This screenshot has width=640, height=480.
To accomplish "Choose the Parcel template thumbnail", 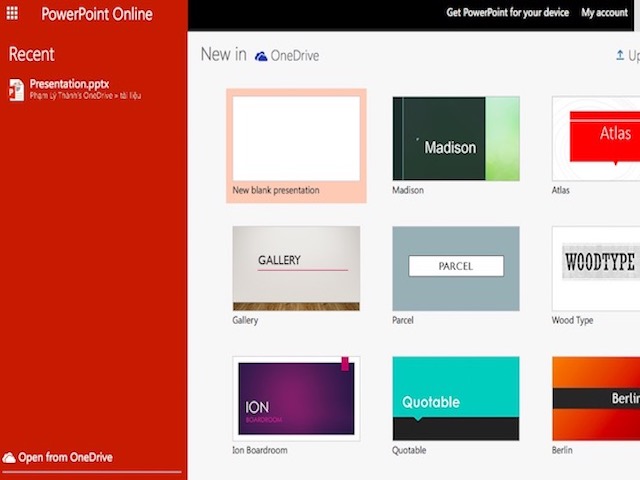I will pyautogui.click(x=455, y=267).
